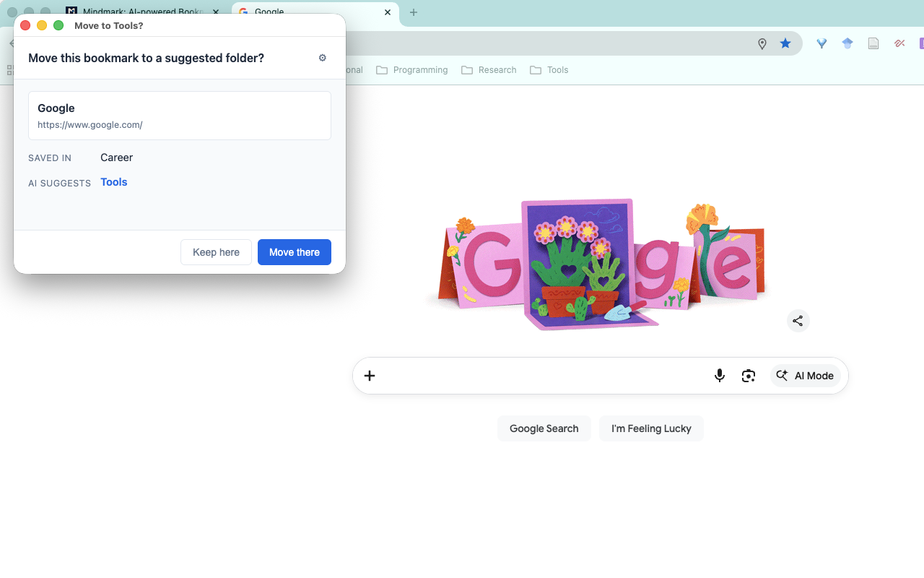
Task: Click the Google bookmark card in dialog
Action: click(x=180, y=116)
